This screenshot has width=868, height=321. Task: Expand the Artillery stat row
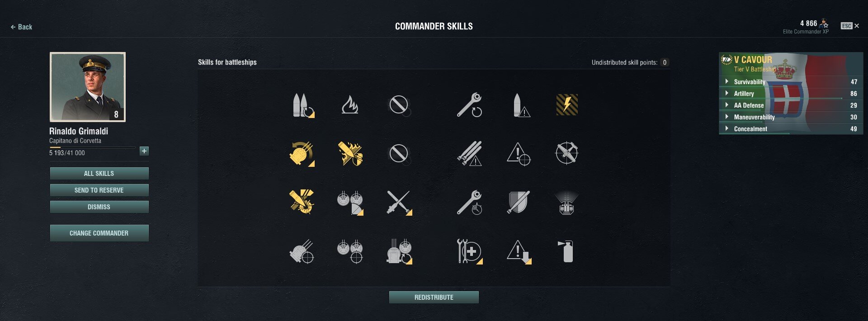791,94
